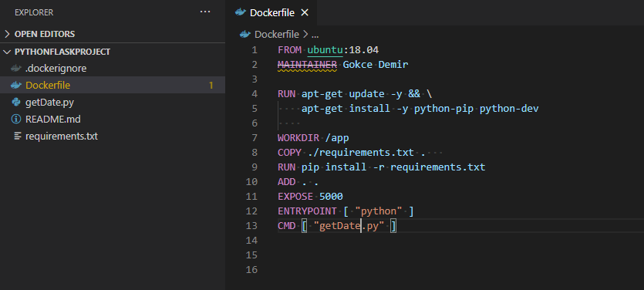
Task: Click line number 13 in the gutter
Action: (251, 225)
